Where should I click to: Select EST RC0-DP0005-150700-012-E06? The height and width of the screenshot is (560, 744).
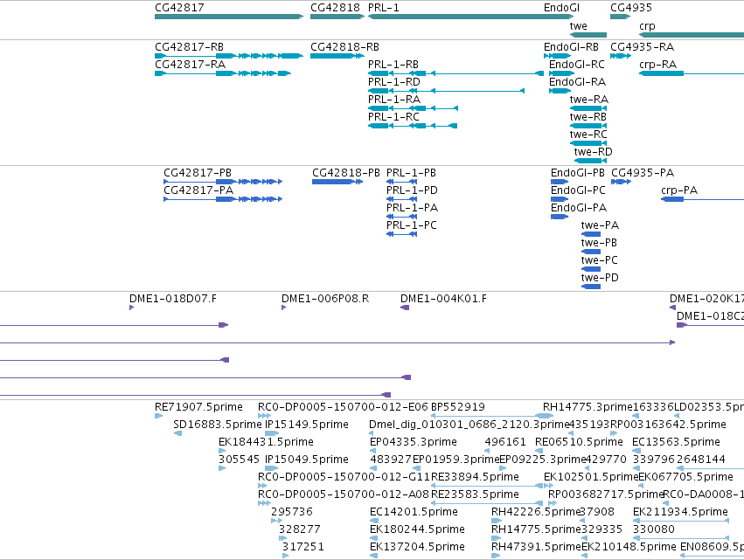click(x=264, y=416)
